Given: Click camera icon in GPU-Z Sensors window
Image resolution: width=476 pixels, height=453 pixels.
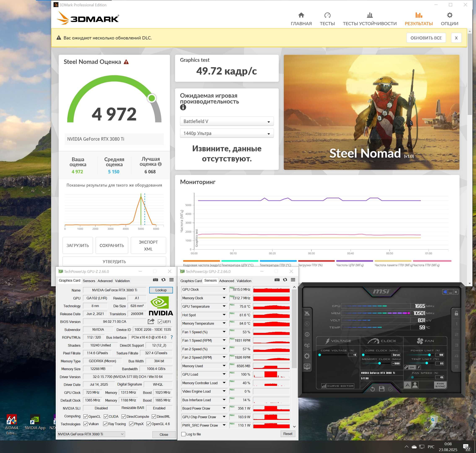Looking at the screenshot, I should pos(277,280).
